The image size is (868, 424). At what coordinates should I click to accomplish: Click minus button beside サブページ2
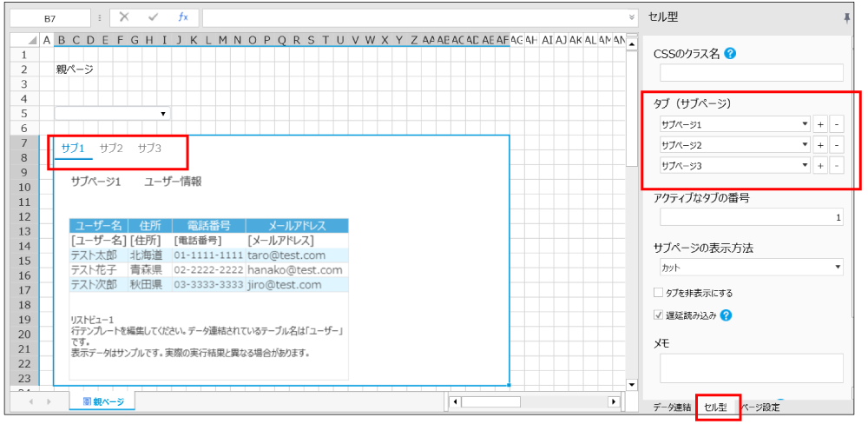836,144
